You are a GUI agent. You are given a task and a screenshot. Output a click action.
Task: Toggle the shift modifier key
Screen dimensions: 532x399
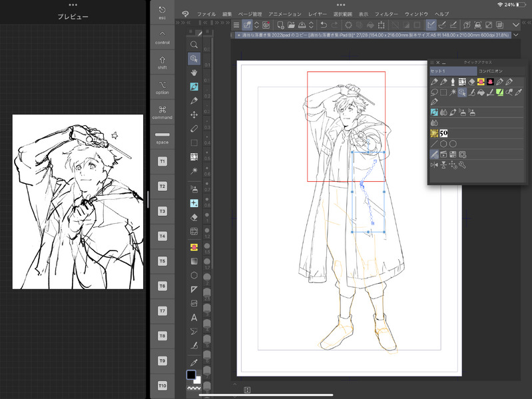[162, 62]
